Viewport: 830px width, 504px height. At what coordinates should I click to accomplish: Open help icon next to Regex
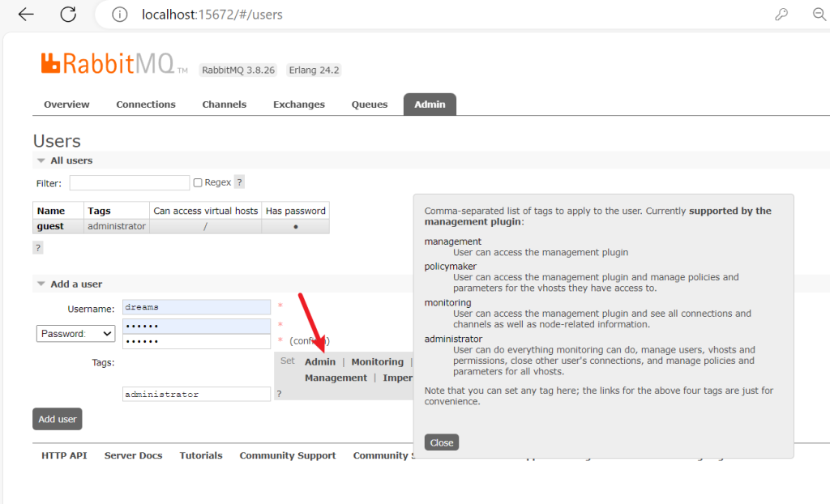click(x=239, y=182)
